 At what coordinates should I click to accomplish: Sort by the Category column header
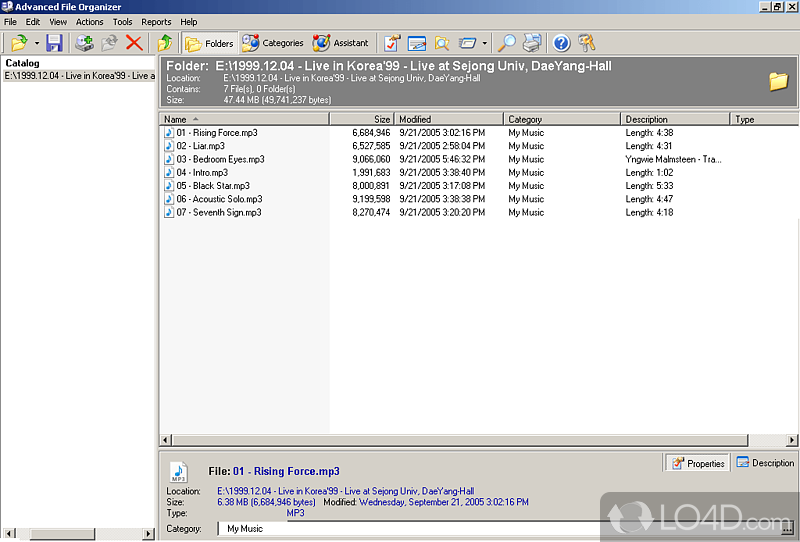(562, 119)
